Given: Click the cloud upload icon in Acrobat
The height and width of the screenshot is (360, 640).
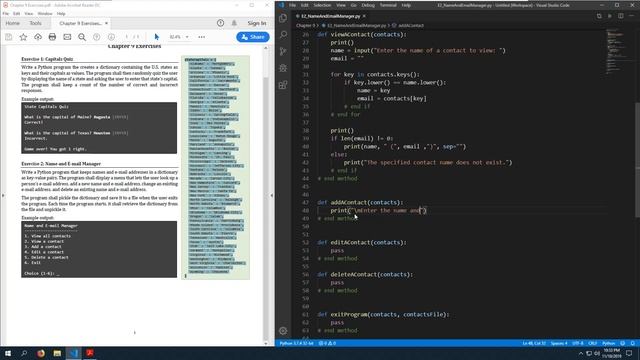Looking at the screenshot, I should pos(38,37).
